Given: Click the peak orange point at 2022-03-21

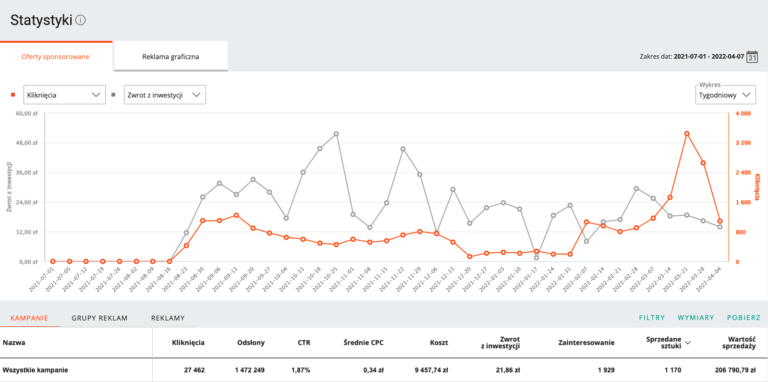Looking at the screenshot, I should (687, 134).
